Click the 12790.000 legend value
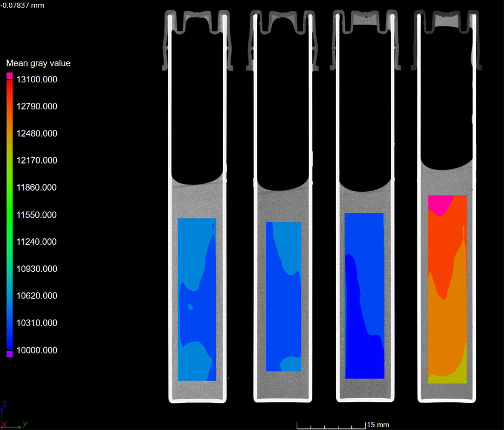This screenshot has height=430, width=504. click(37, 107)
